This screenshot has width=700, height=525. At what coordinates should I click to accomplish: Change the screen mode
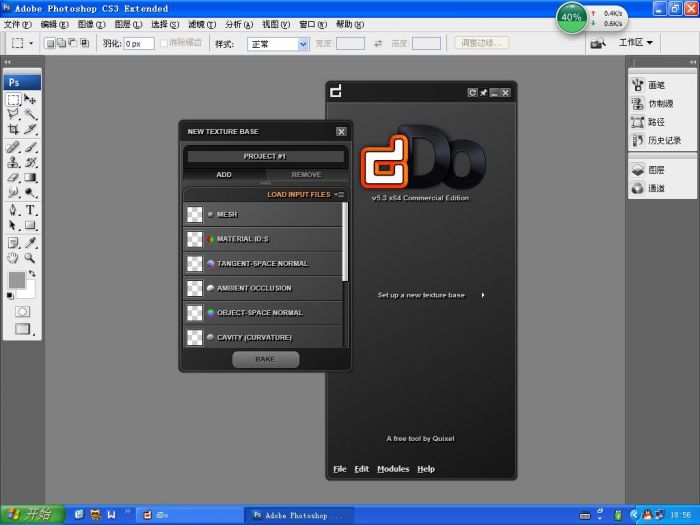tap(22, 329)
